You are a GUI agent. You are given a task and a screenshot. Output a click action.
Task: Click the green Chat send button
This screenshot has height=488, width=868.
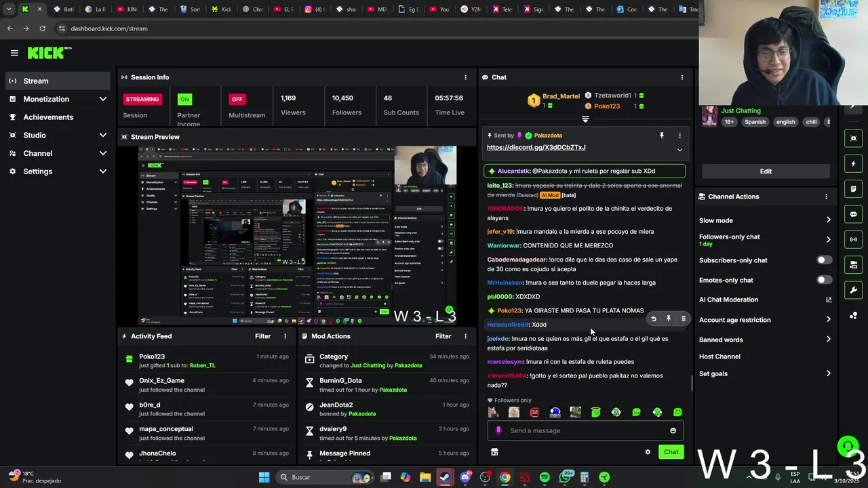click(671, 452)
